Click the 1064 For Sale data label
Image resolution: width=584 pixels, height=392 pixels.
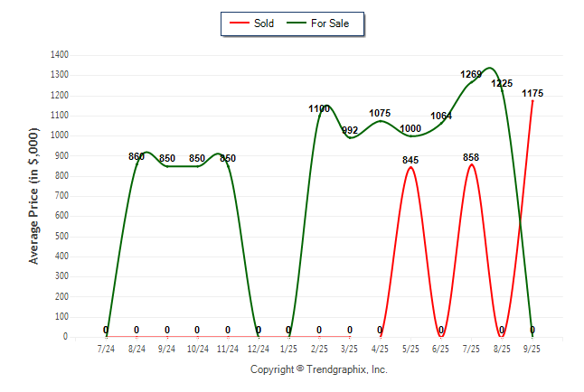pyautogui.click(x=441, y=116)
